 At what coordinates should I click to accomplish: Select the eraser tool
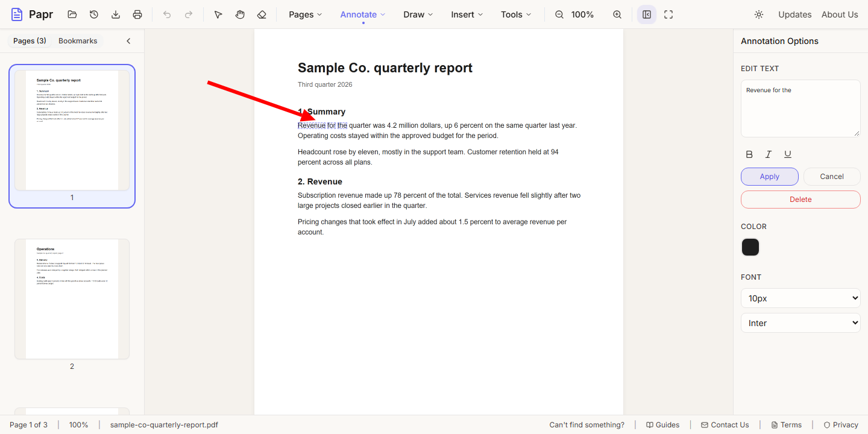(x=262, y=14)
